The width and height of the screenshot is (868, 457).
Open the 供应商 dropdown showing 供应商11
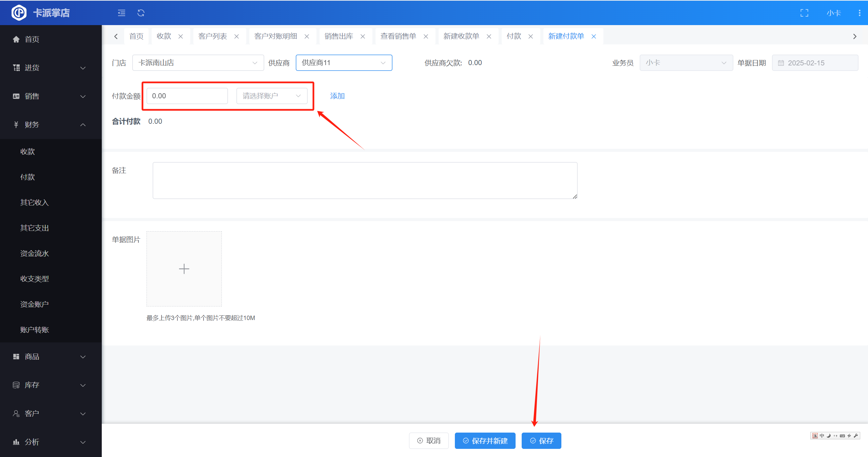344,63
